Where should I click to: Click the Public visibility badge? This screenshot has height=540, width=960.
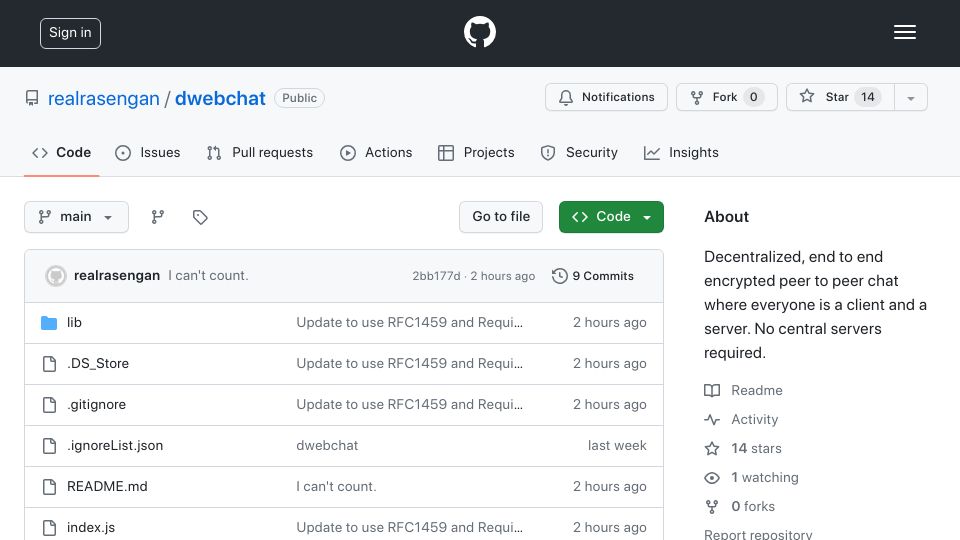click(x=299, y=98)
